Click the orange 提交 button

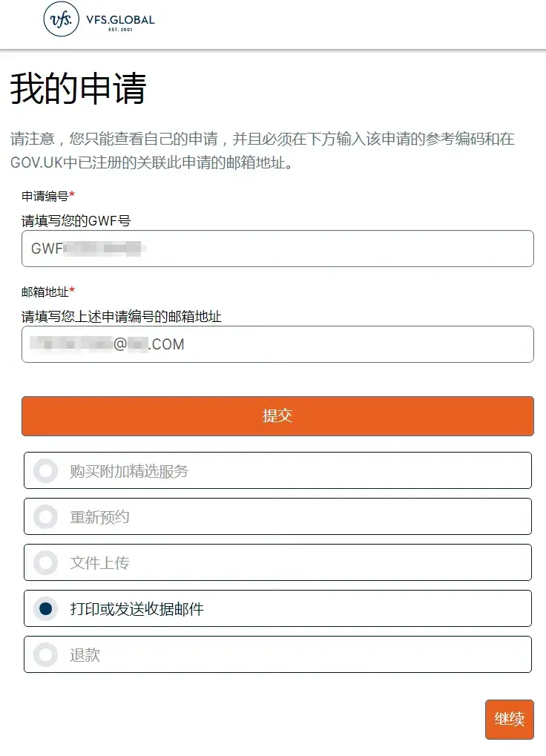pos(277,415)
